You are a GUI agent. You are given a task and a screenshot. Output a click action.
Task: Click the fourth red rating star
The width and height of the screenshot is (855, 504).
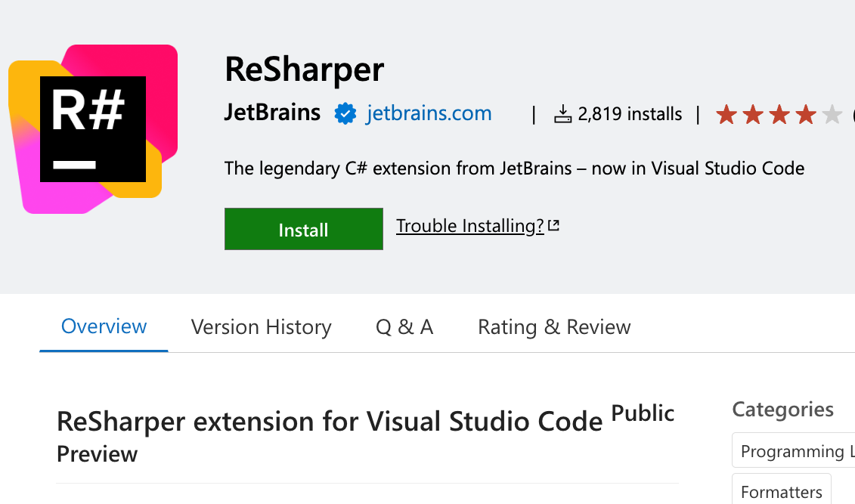click(x=806, y=114)
